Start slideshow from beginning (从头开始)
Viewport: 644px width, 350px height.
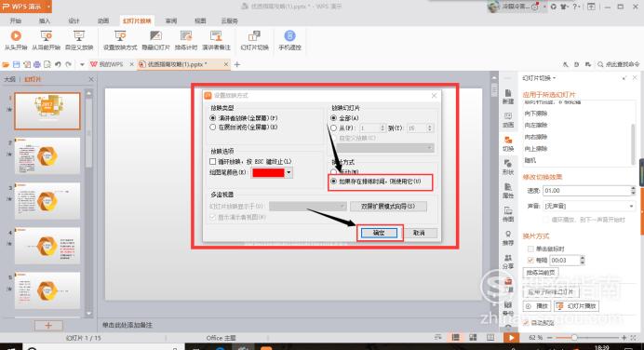tap(16, 40)
